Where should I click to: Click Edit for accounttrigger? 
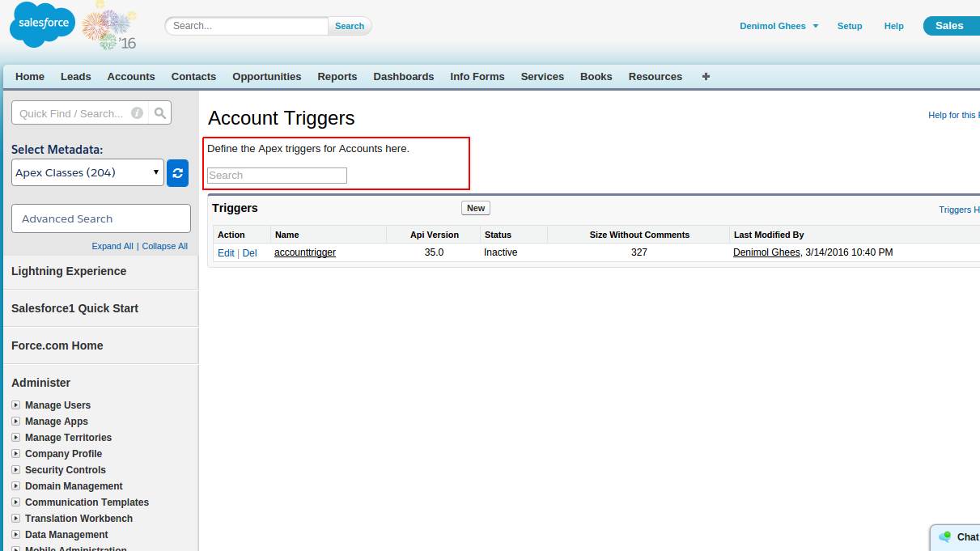pos(226,253)
